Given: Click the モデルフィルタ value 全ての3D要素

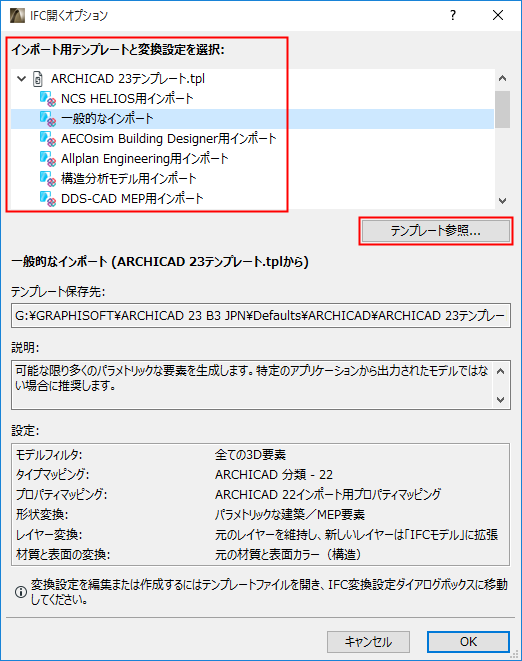Looking at the screenshot, I should tap(250, 454).
